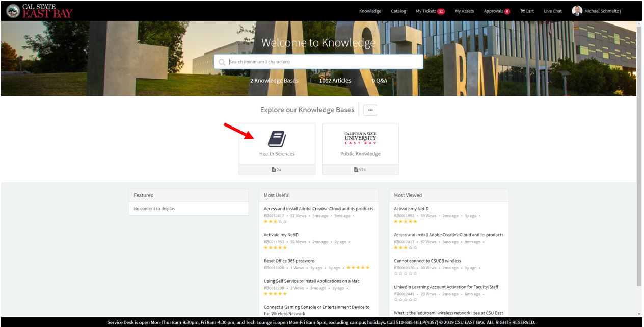Click the search magnifier icon
This screenshot has height=327, width=644.
click(x=222, y=62)
